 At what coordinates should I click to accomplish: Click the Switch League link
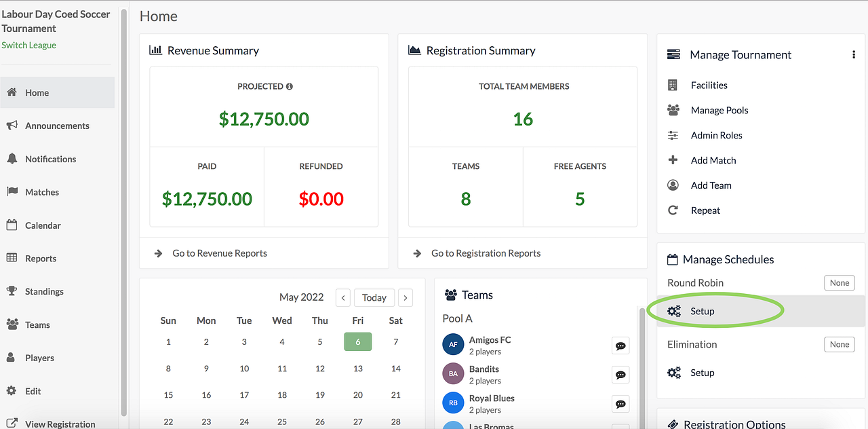[28, 45]
